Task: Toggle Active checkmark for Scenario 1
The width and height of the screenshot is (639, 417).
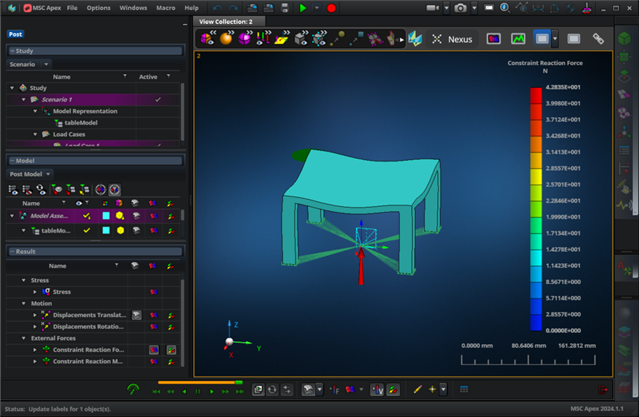Action: tap(158, 99)
